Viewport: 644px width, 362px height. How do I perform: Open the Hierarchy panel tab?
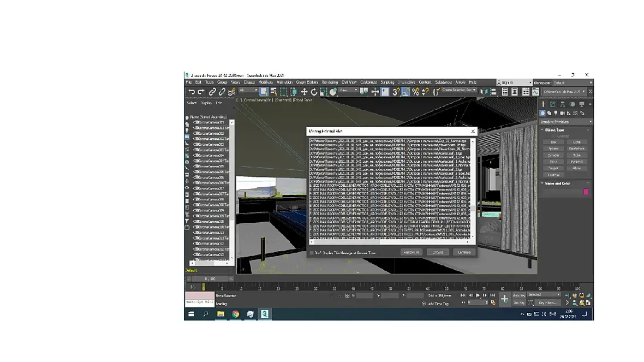[562, 104]
